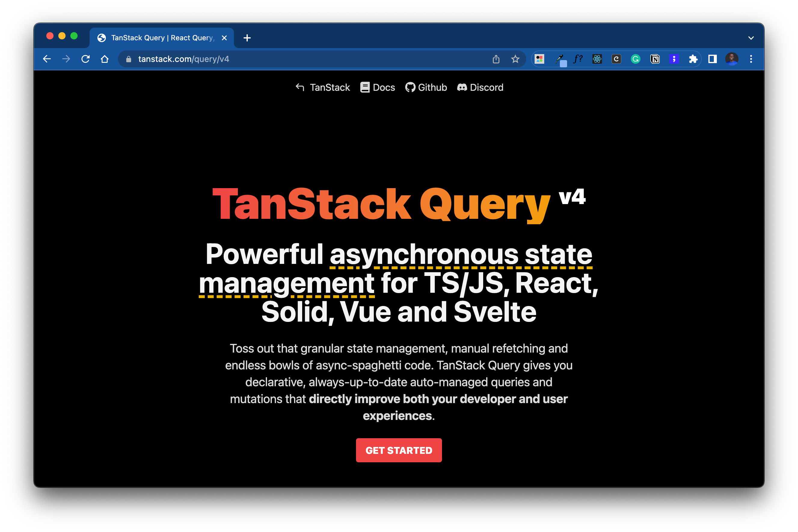
Task: Click the return arrow icon beside TanStack
Action: (x=300, y=87)
